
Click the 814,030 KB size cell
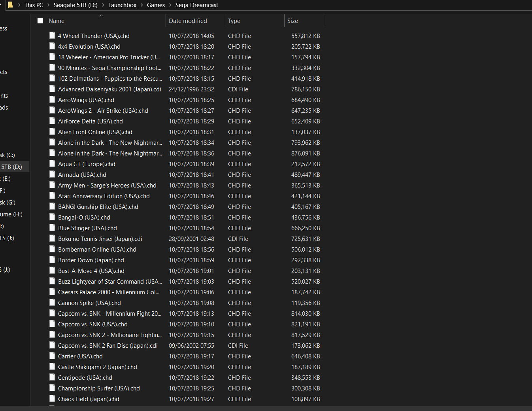tap(306, 314)
